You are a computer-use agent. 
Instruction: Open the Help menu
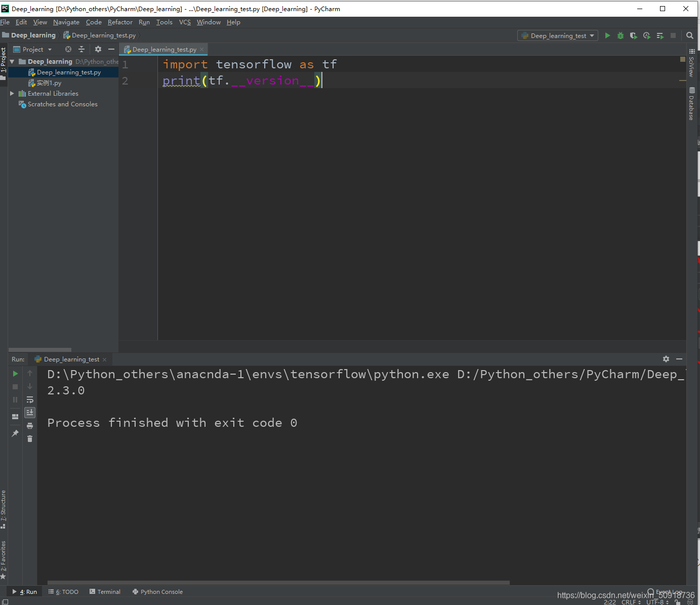pos(233,22)
